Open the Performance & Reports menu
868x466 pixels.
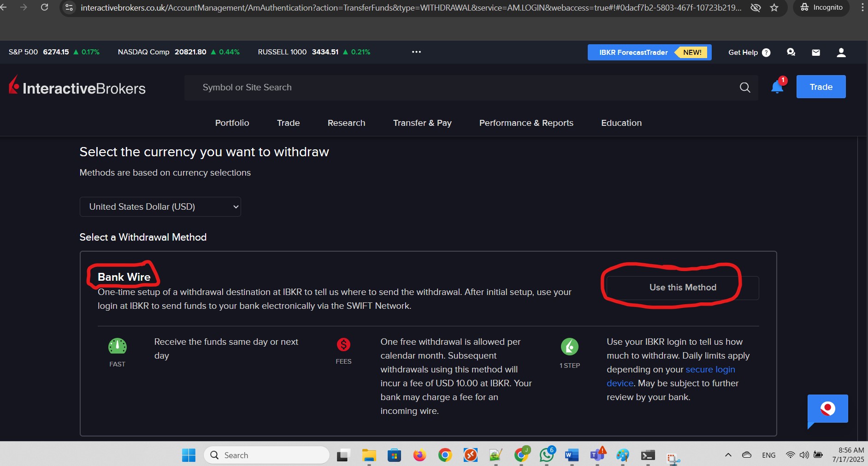tap(526, 123)
